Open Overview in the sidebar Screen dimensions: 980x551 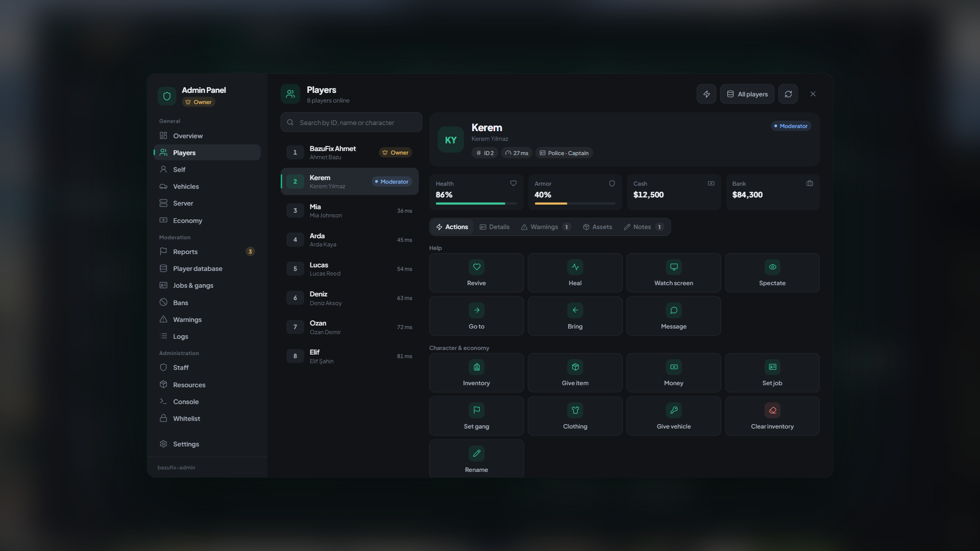(207, 136)
